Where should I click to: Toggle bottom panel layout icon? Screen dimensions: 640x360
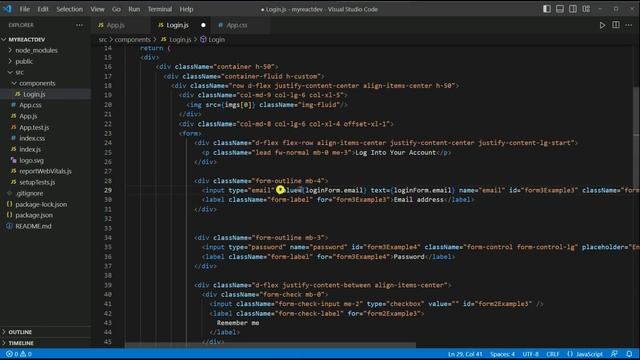coord(560,9)
